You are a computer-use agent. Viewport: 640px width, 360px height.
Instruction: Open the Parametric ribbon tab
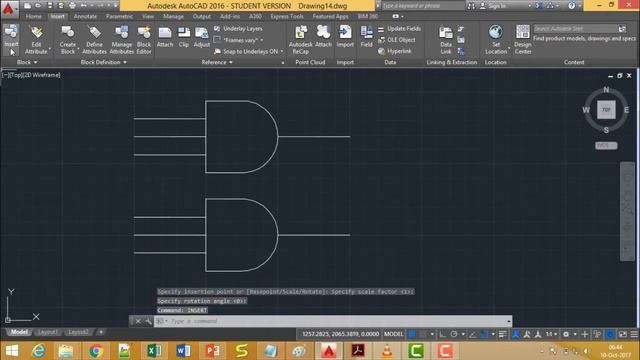[x=119, y=16]
